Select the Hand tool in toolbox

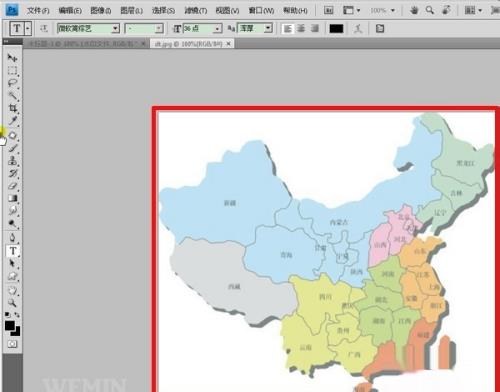(12, 291)
